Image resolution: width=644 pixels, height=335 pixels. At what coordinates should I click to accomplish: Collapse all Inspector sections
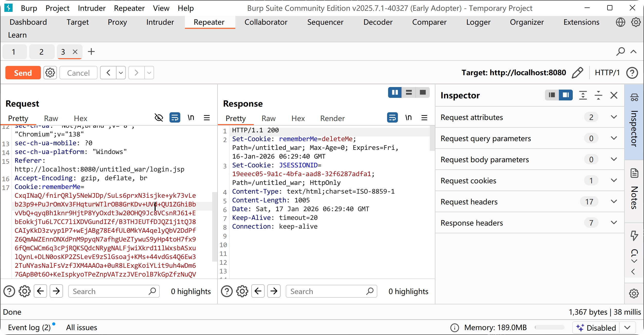[598, 95]
